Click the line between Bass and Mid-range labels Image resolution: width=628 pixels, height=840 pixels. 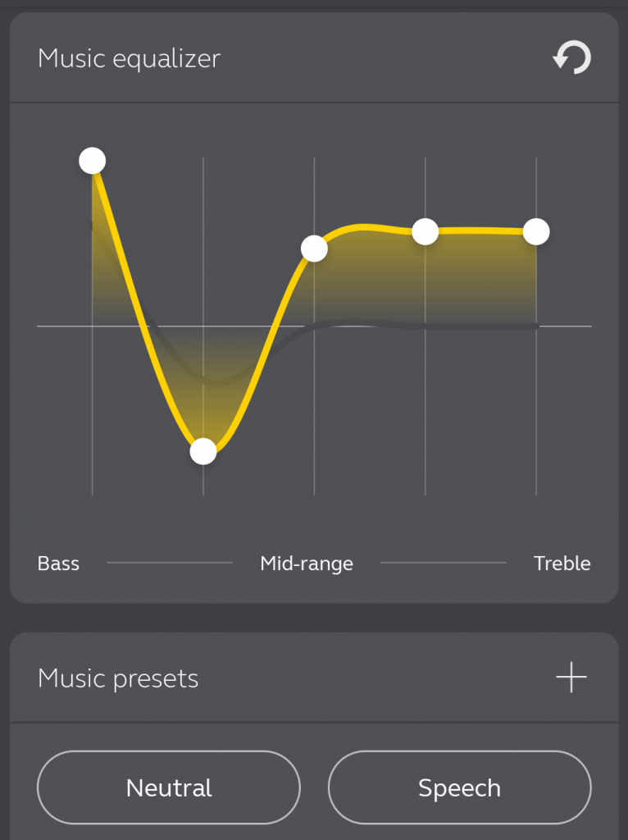coord(170,563)
